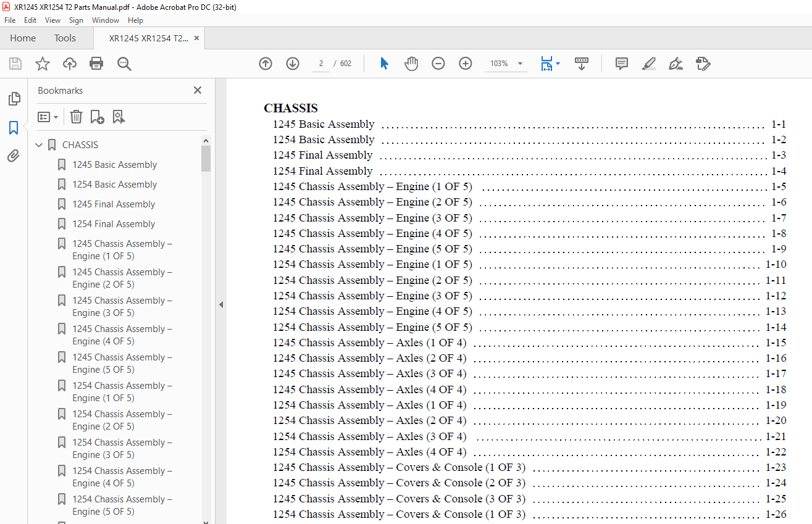Open bookmark 1245 Chassis Assembly Engine (3 OF 5)

pos(122,307)
